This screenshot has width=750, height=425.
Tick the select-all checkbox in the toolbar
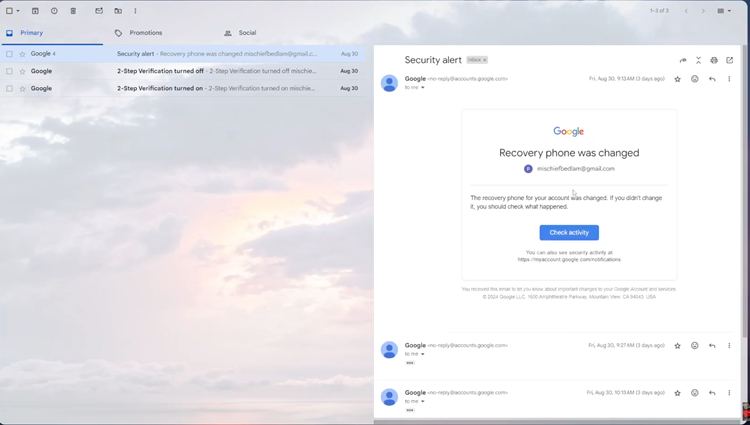[9, 11]
